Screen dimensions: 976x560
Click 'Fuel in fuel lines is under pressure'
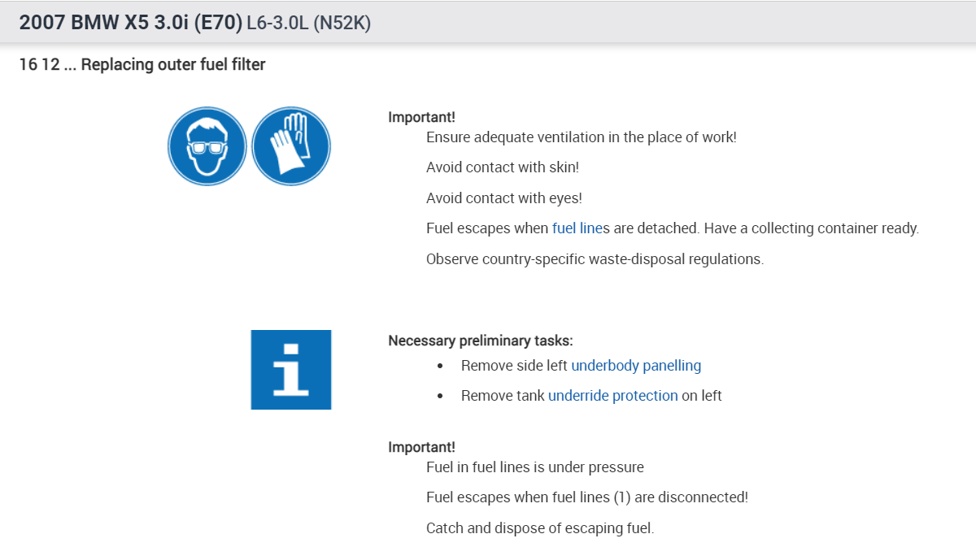tap(535, 467)
